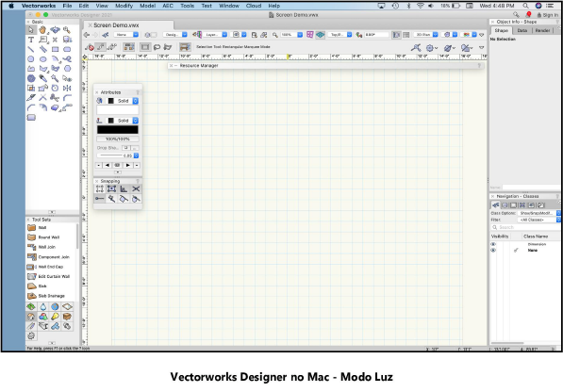Select the Freehand tool
This screenshot has width=563, height=392.
[67, 58]
